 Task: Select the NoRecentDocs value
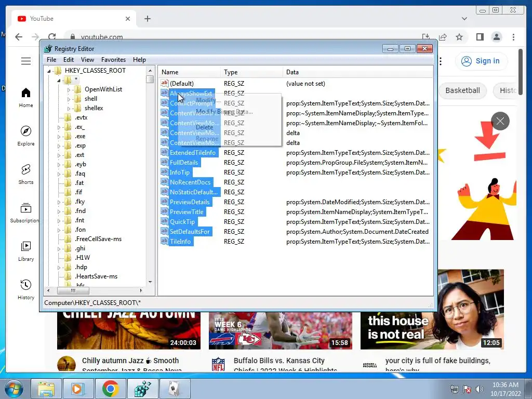[190, 182]
